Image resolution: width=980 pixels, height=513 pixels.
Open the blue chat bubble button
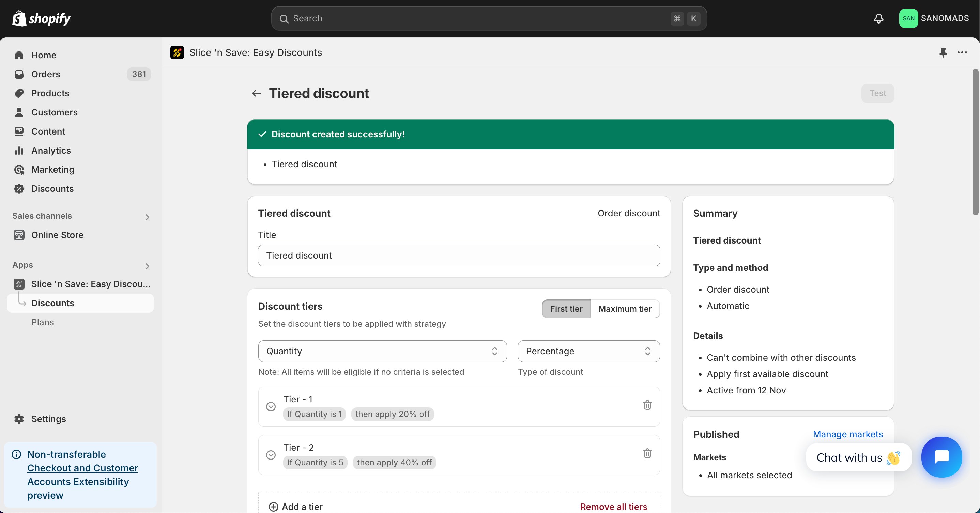point(941,457)
